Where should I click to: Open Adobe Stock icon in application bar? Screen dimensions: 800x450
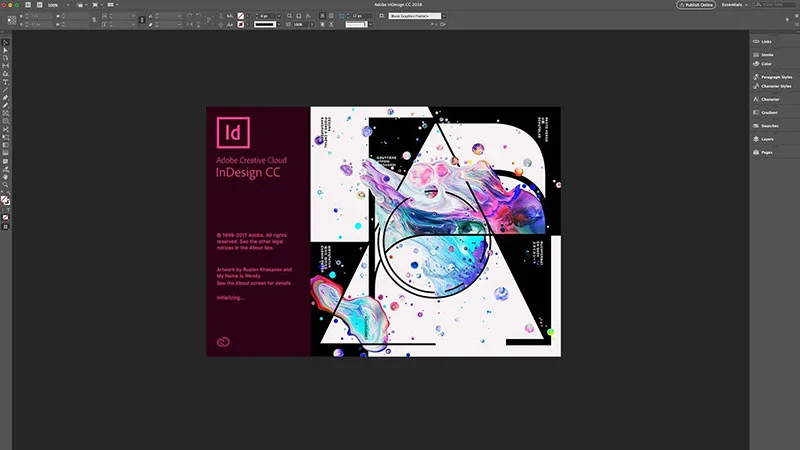point(39,5)
